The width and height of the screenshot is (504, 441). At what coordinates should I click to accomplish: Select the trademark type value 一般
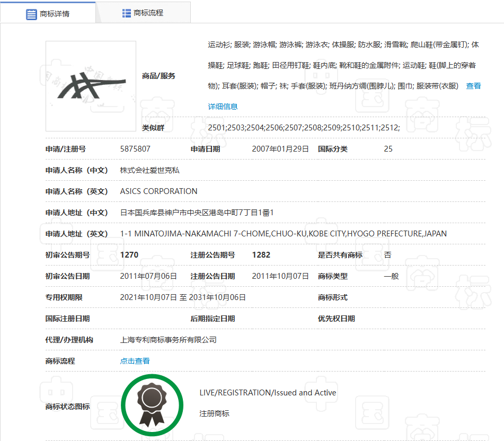point(391,276)
